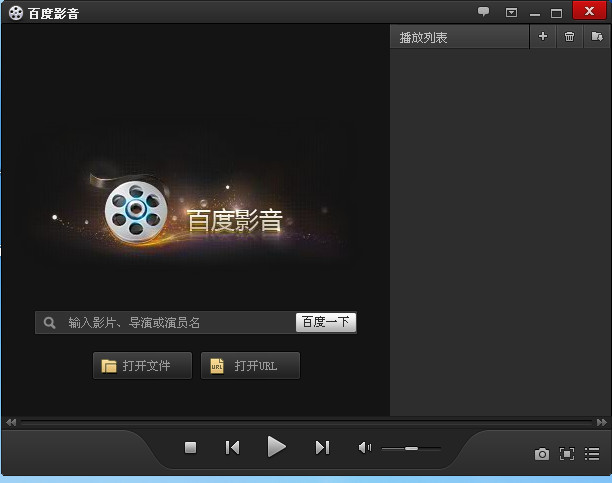Image resolution: width=612 pixels, height=483 pixels.
Task: Click the 百度一下 search button
Action: coord(326,322)
